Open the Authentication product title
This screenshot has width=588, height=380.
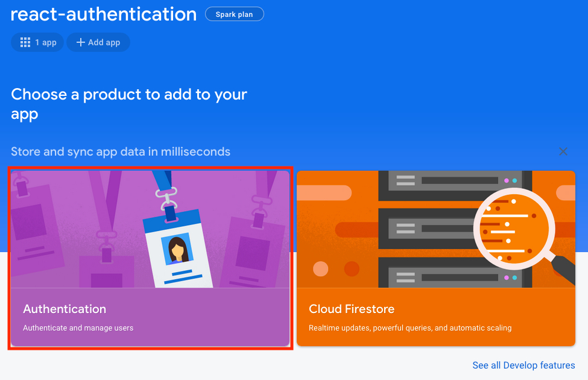[x=65, y=309]
